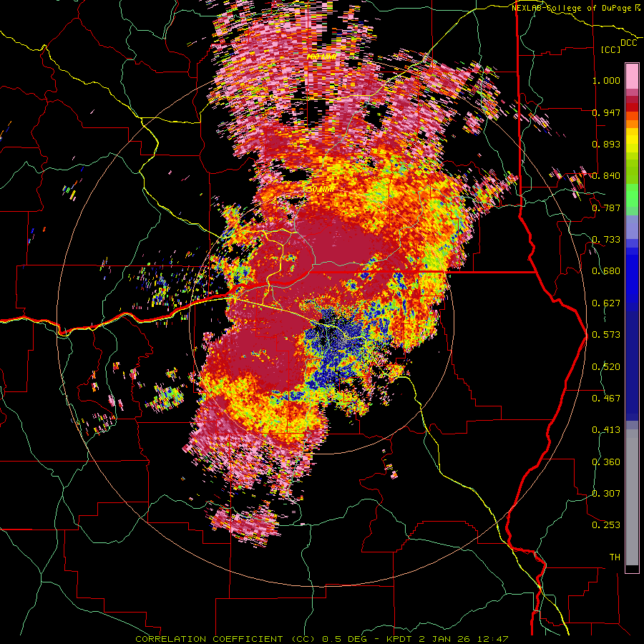Click the TH threshold label
The width and height of the screenshot is (644, 644).
coord(615,557)
